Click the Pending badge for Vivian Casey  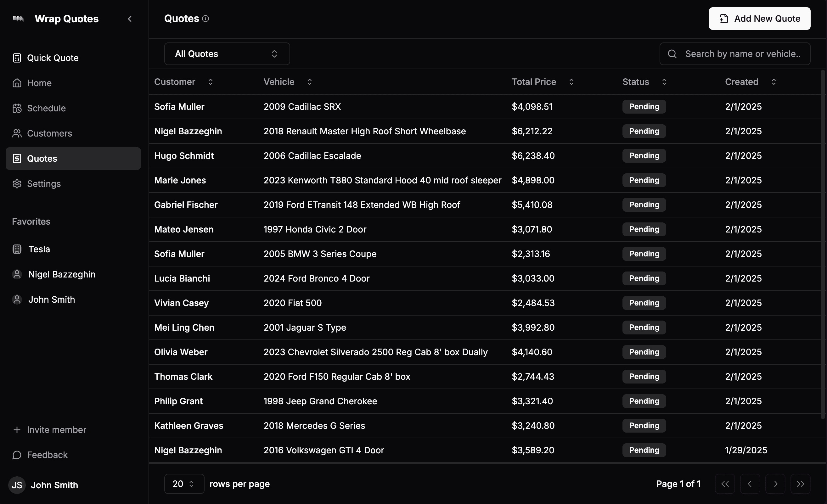644,303
